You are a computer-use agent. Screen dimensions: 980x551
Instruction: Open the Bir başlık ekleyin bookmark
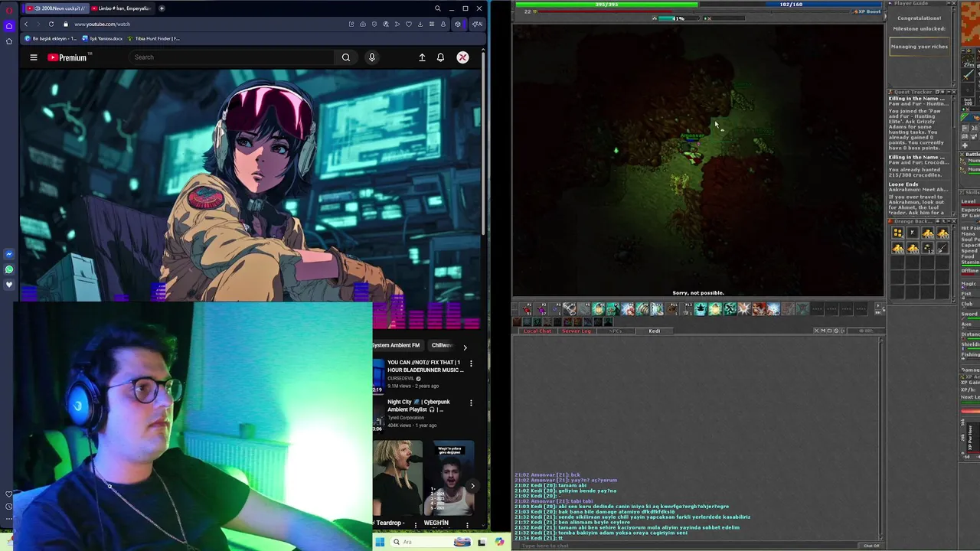point(51,38)
